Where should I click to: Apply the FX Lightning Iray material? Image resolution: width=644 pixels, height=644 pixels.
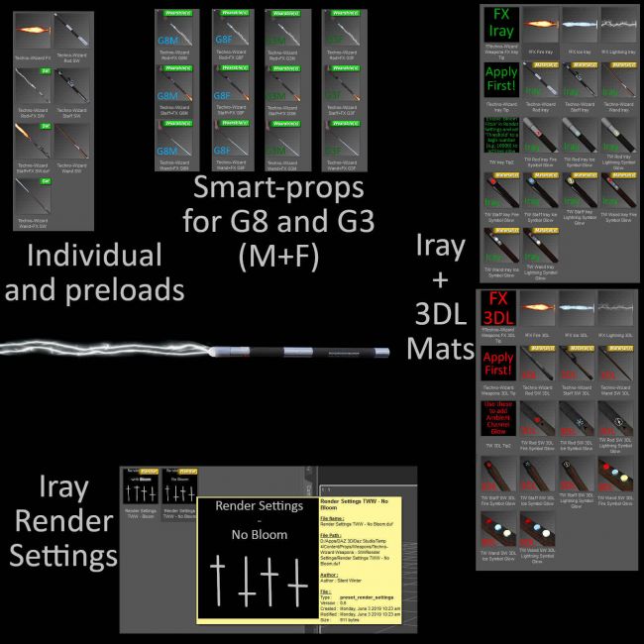[618, 24]
